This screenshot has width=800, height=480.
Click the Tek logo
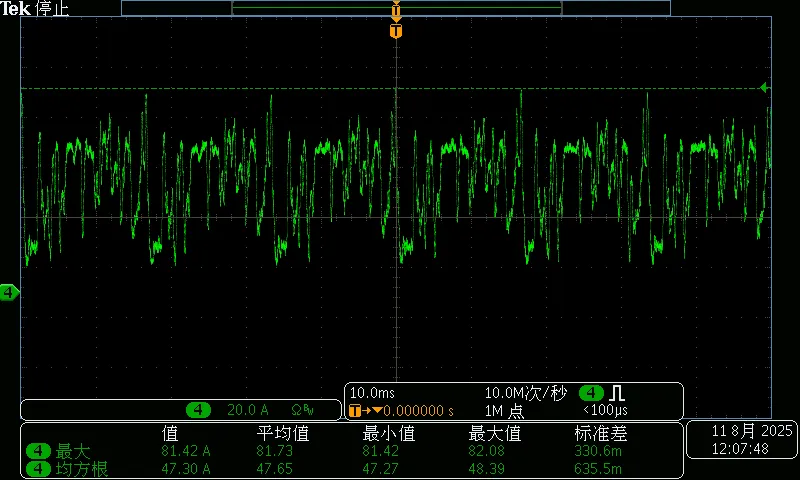click(15, 8)
